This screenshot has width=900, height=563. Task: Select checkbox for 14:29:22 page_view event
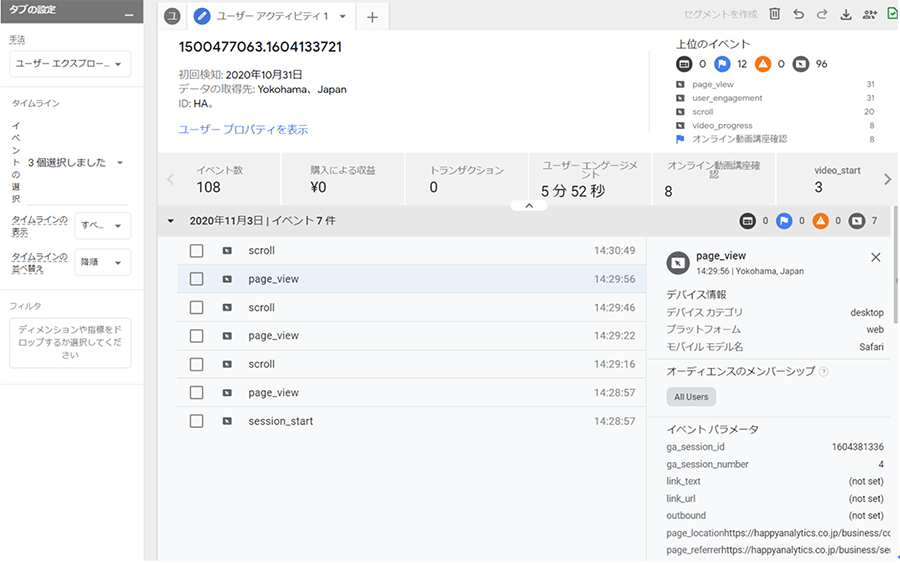[197, 336]
